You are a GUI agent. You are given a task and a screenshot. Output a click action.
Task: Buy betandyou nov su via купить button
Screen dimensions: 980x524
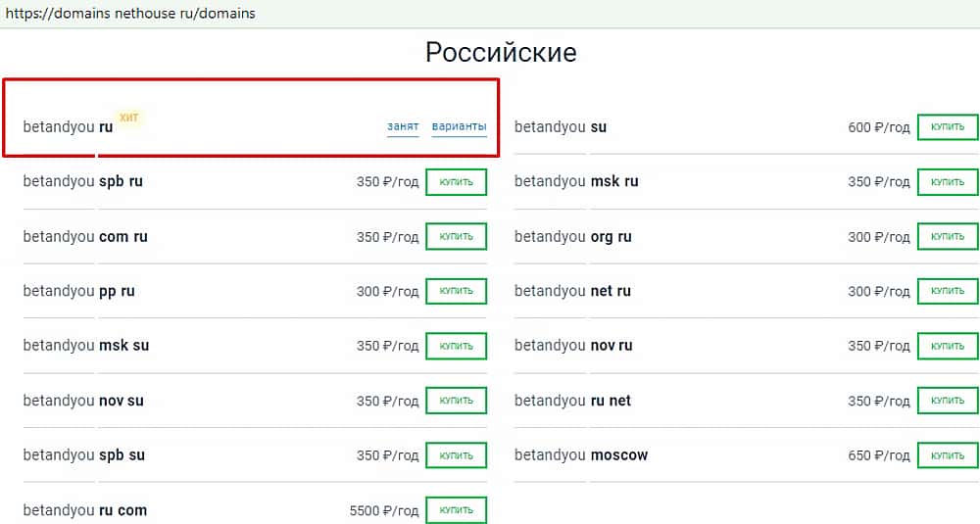click(x=457, y=401)
